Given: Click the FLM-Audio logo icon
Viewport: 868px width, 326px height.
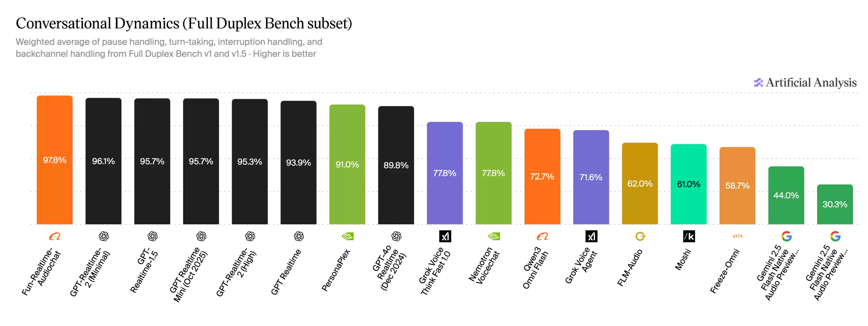Looking at the screenshot, I should [x=640, y=236].
